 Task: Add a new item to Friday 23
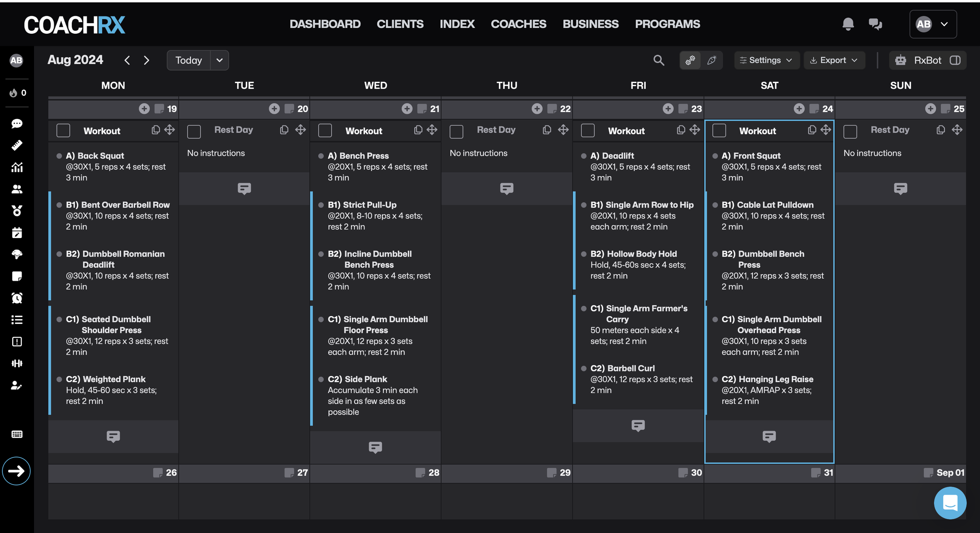pos(668,109)
